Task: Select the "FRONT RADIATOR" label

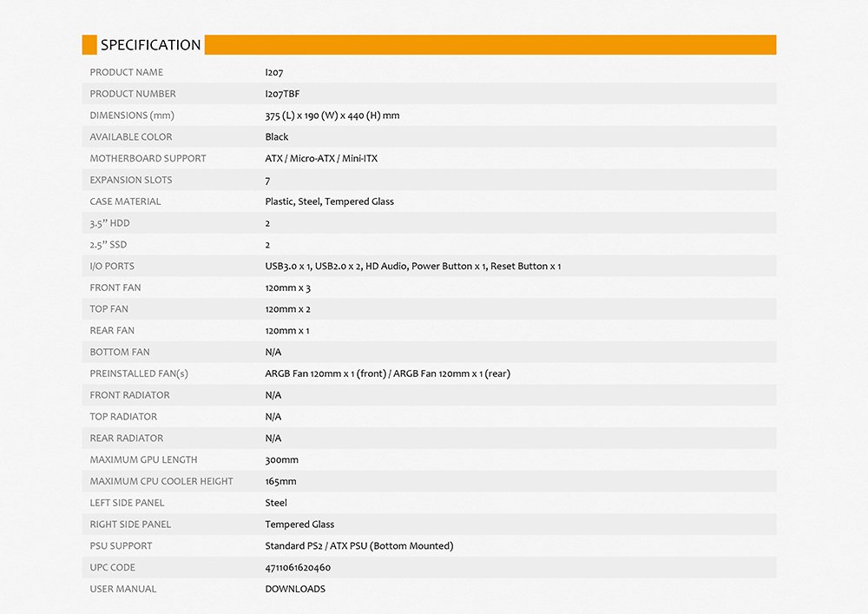Action: (129, 395)
